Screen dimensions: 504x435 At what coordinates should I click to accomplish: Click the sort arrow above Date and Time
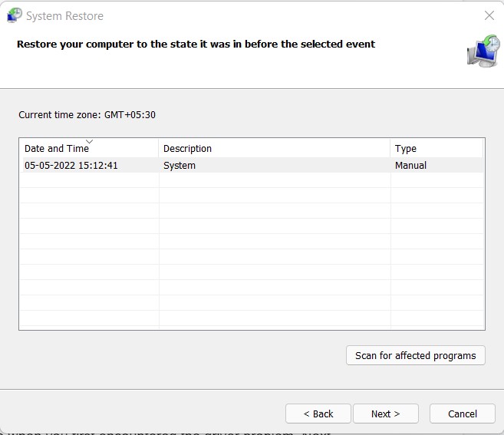pyautogui.click(x=89, y=142)
